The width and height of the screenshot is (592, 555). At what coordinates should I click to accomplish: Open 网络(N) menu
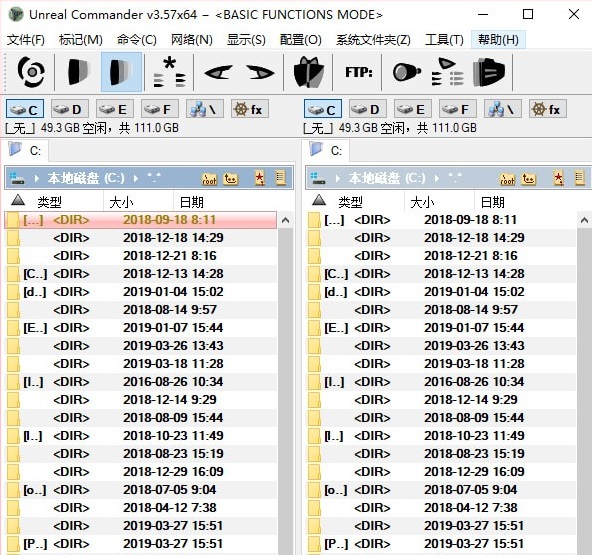pos(192,40)
